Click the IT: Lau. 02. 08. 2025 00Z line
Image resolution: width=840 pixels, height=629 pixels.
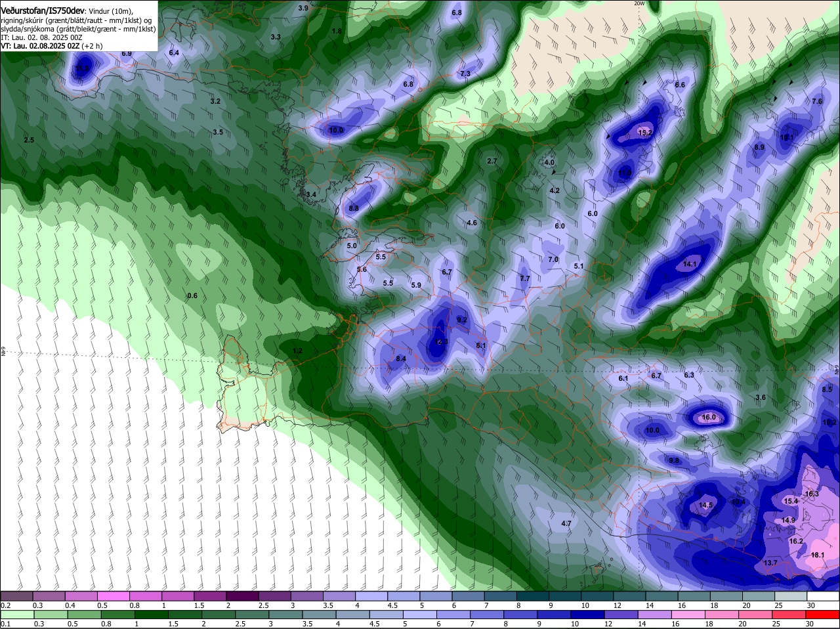pos(41,37)
